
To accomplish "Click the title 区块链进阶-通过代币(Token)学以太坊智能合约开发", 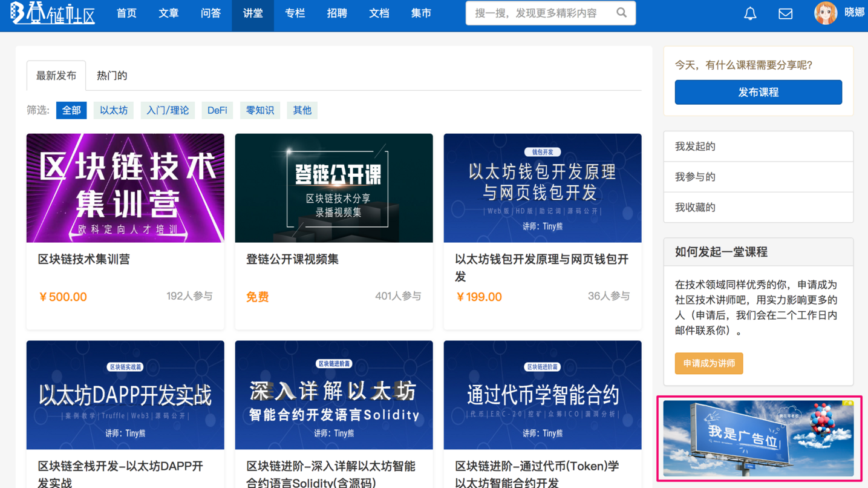I will pyautogui.click(x=537, y=474).
